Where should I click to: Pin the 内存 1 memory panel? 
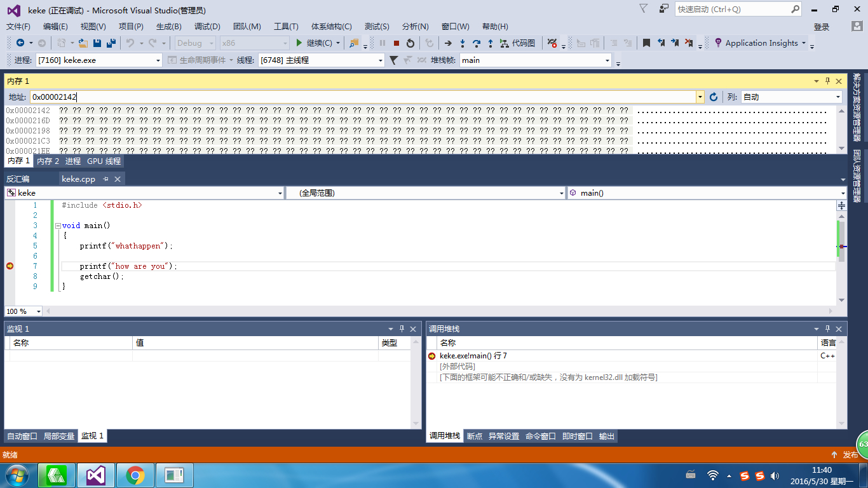[827, 81]
